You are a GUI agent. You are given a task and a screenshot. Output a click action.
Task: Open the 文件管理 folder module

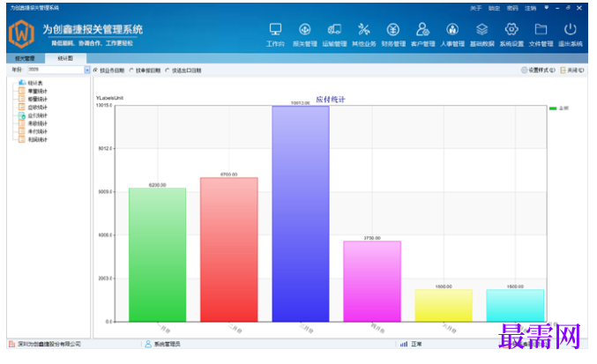(x=541, y=34)
